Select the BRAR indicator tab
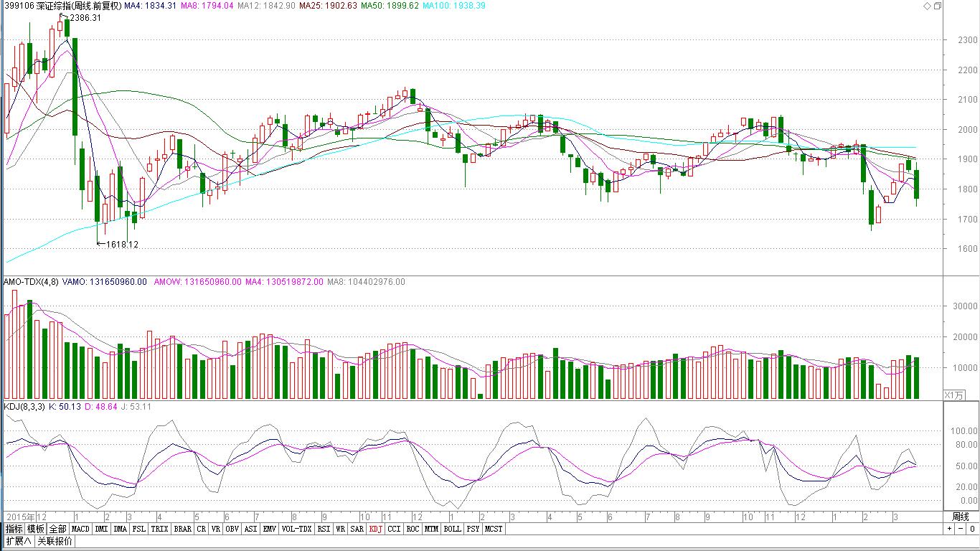This screenshot has height=551, width=980. 183,529
